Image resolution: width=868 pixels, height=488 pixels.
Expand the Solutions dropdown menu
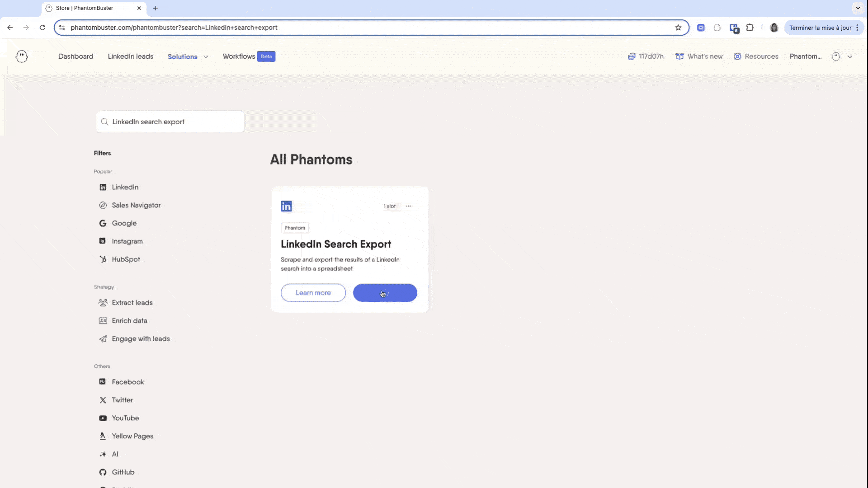click(x=188, y=56)
